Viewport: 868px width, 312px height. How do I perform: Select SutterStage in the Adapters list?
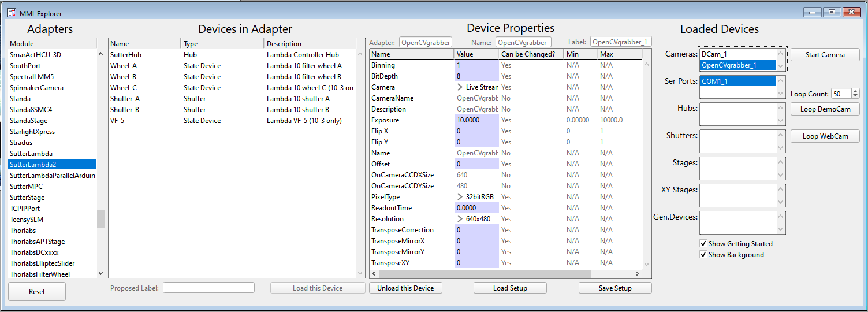27,198
